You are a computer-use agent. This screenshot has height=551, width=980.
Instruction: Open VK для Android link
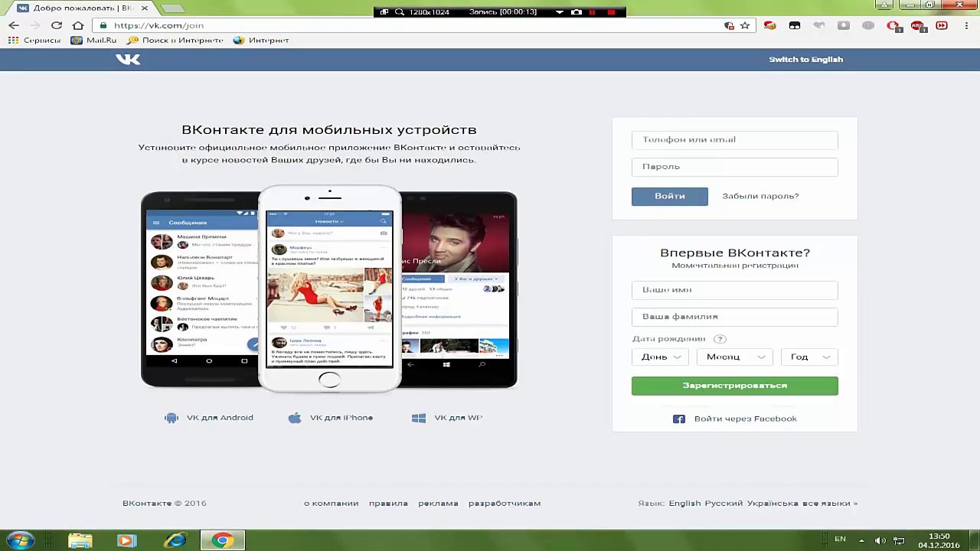pyautogui.click(x=220, y=418)
